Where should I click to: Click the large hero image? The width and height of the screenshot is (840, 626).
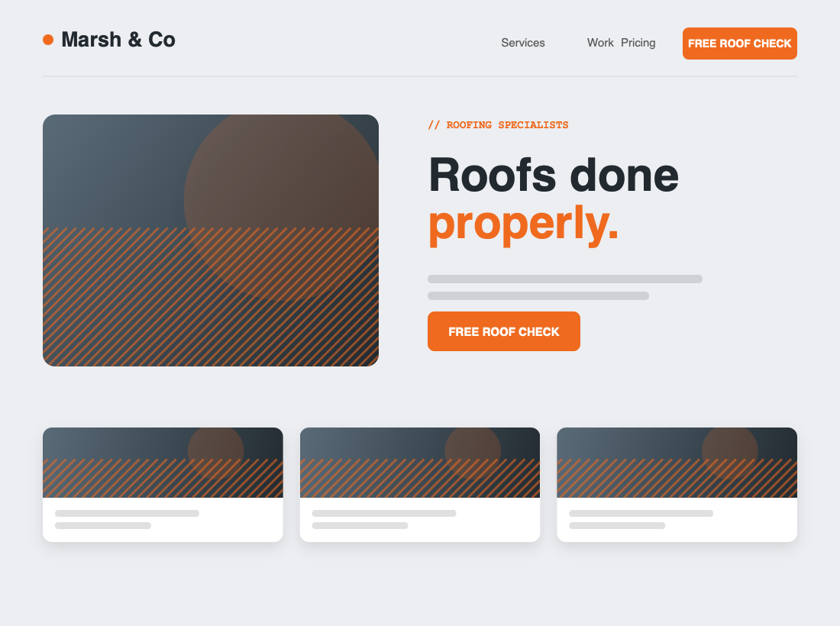tap(211, 240)
